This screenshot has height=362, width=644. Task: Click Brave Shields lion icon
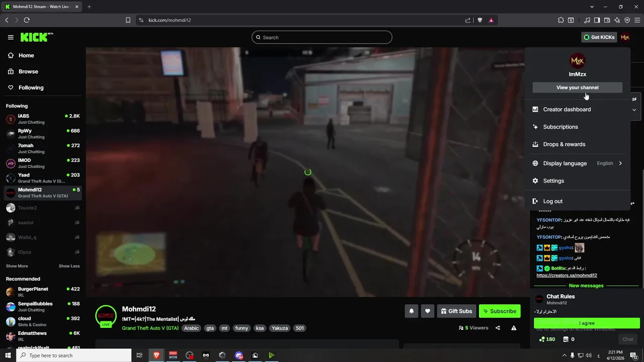tap(479, 20)
